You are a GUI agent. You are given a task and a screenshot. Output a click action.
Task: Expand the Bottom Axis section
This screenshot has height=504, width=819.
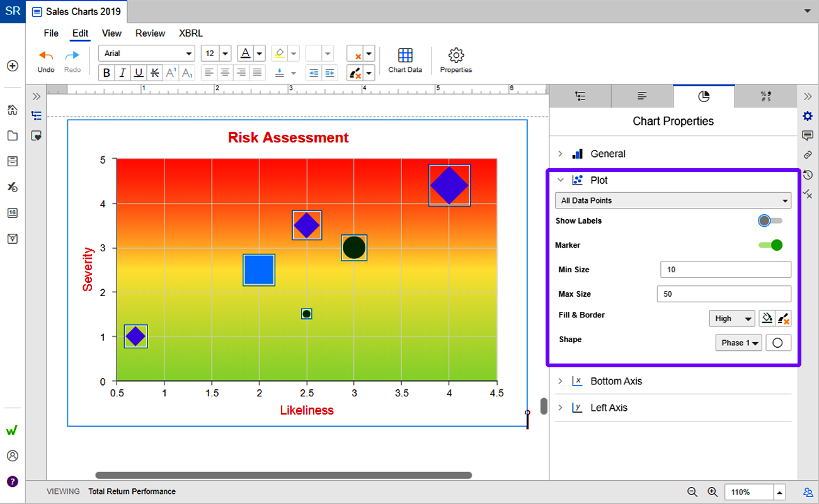pos(616,381)
